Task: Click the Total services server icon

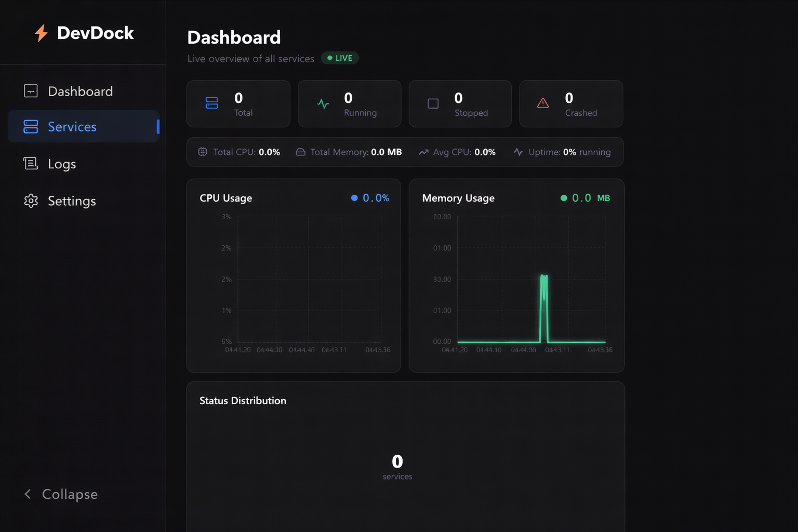Action: pos(212,103)
